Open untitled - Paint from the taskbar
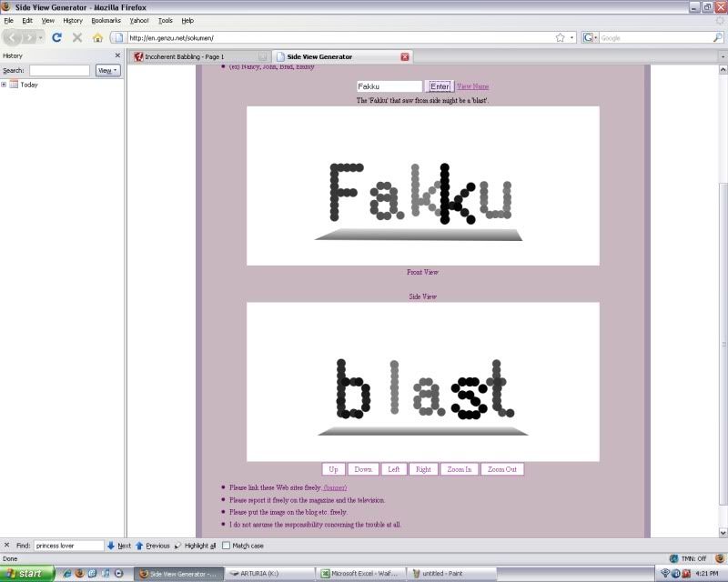728x582 pixels. tap(450, 574)
